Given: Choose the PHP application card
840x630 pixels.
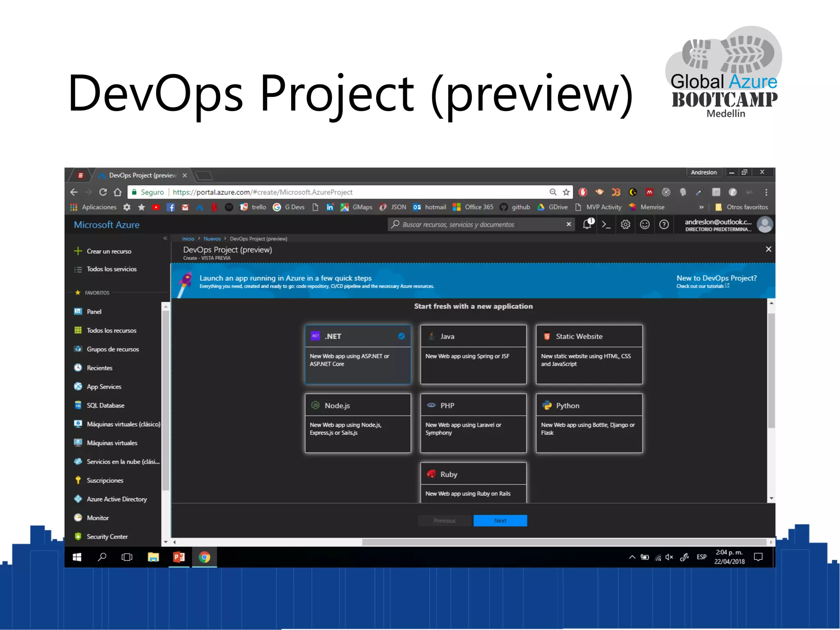Looking at the screenshot, I should (x=473, y=423).
